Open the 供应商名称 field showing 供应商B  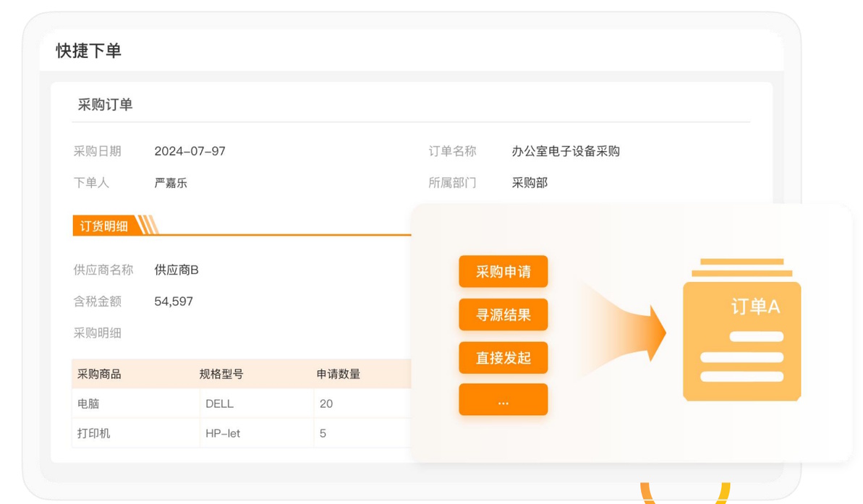pos(177,270)
